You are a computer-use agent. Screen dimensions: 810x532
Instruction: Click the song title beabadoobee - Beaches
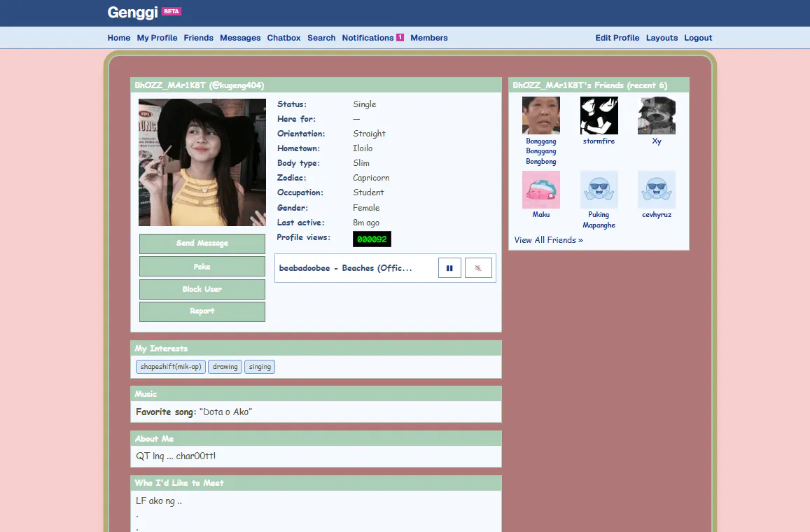[346, 268]
